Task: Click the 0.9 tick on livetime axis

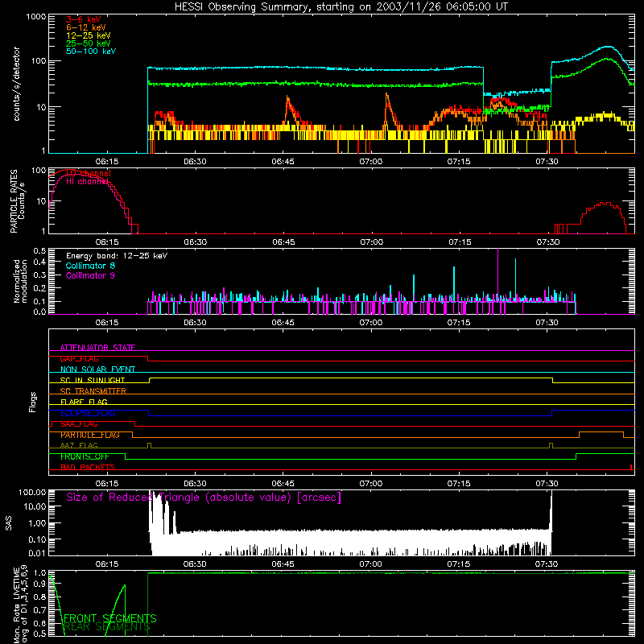Action: click(x=40, y=584)
